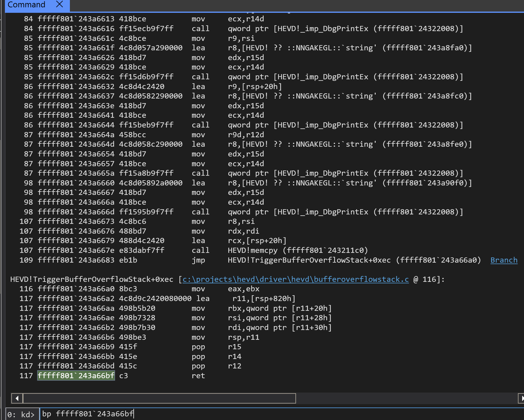The height and width of the screenshot is (420, 524).
Task: Click the "0: kd>" prompt label
Action: coord(21,415)
